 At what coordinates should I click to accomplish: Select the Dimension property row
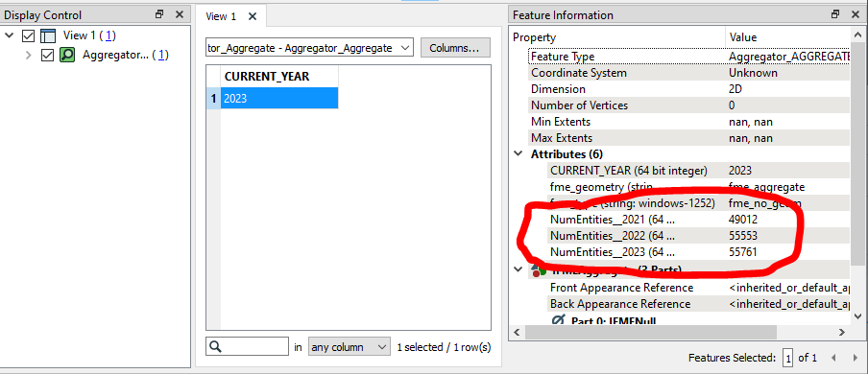[688, 89]
